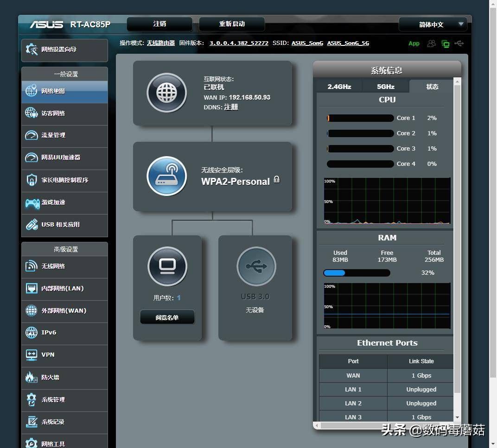
Task: Open the IPv6 settings icon
Action: click(x=32, y=332)
